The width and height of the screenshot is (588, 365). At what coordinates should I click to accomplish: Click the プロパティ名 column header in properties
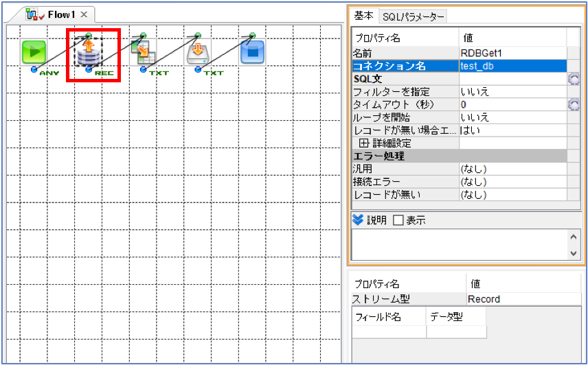405,38
